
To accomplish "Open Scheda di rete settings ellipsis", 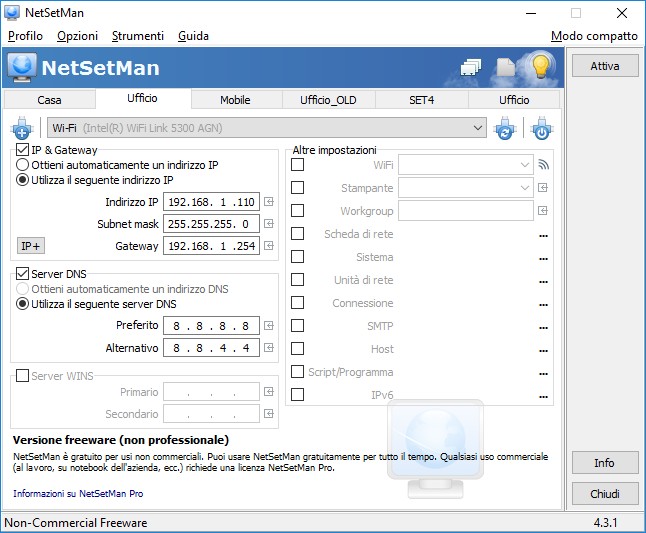I will coord(543,236).
